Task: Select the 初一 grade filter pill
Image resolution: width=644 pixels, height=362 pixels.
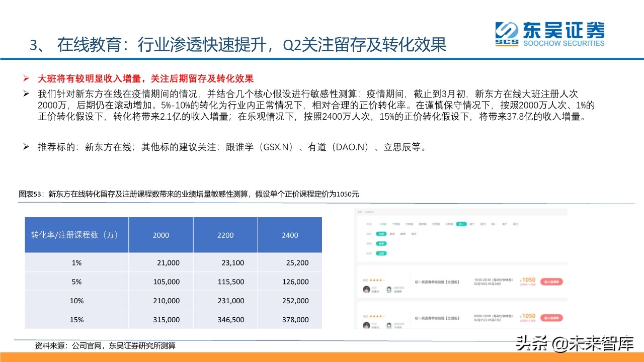Action: 461,224
